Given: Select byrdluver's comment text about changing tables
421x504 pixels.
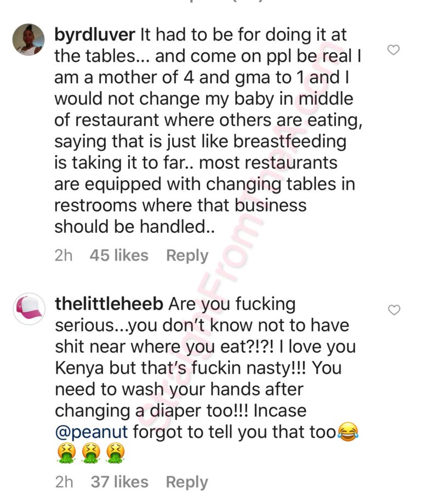Looking at the screenshot, I should tap(204, 184).
